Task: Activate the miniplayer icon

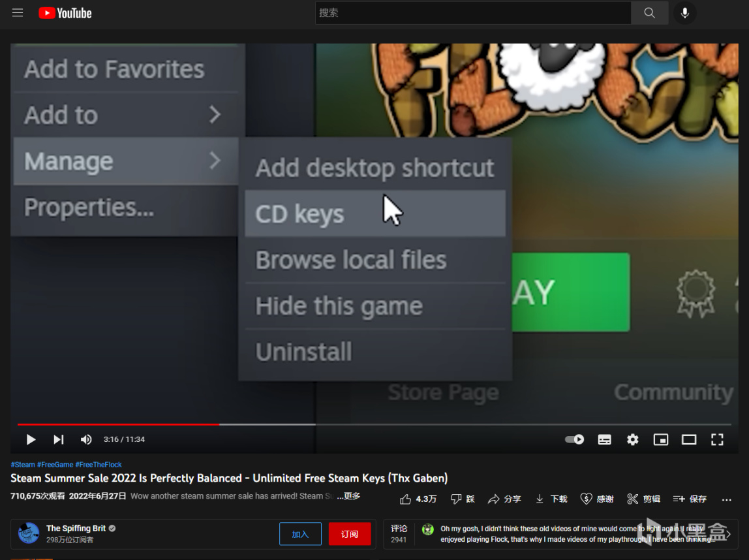Action: pos(660,439)
